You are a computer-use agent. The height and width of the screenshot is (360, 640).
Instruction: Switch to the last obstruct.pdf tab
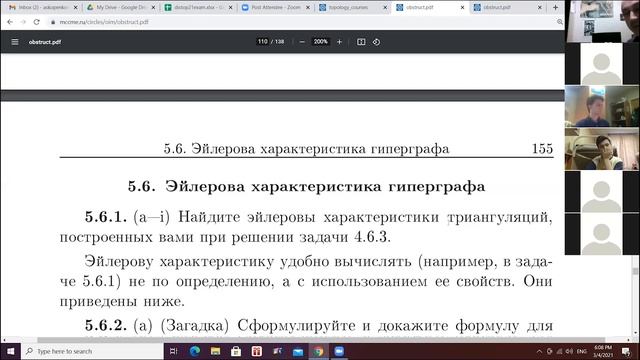(x=508, y=7)
